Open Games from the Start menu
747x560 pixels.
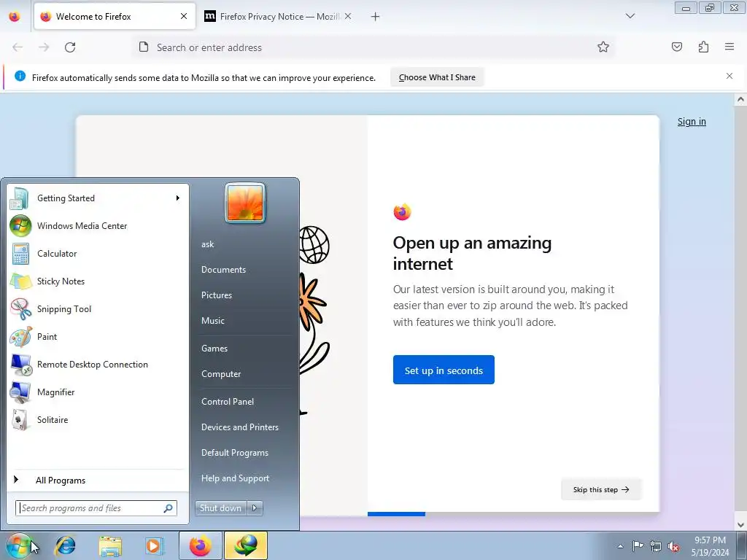(214, 348)
